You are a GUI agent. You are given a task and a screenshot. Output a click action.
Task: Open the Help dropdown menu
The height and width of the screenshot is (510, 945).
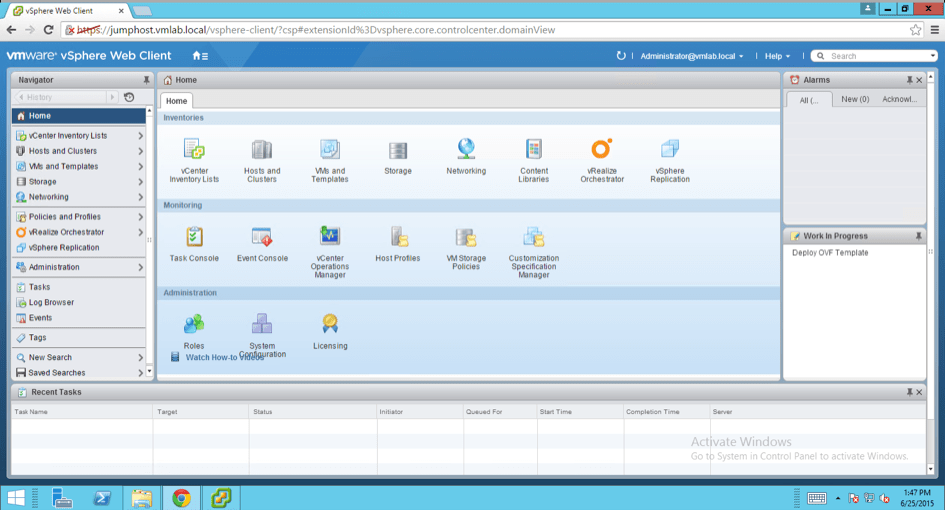pyautogui.click(x=777, y=56)
